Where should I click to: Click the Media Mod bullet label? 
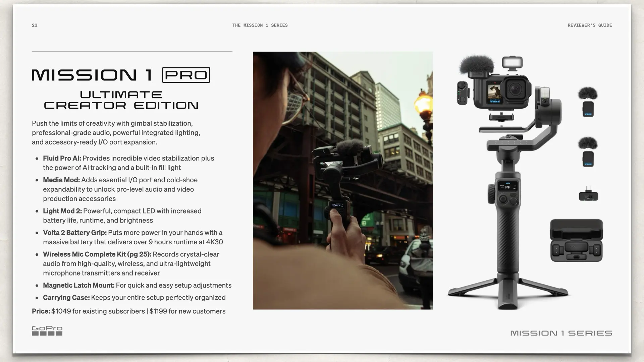pos(61,180)
